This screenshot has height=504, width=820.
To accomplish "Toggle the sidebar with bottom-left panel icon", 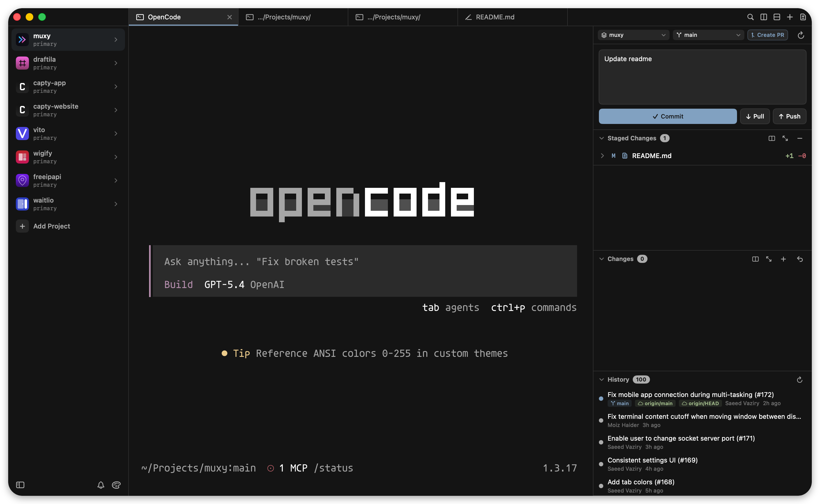I will (x=20, y=485).
